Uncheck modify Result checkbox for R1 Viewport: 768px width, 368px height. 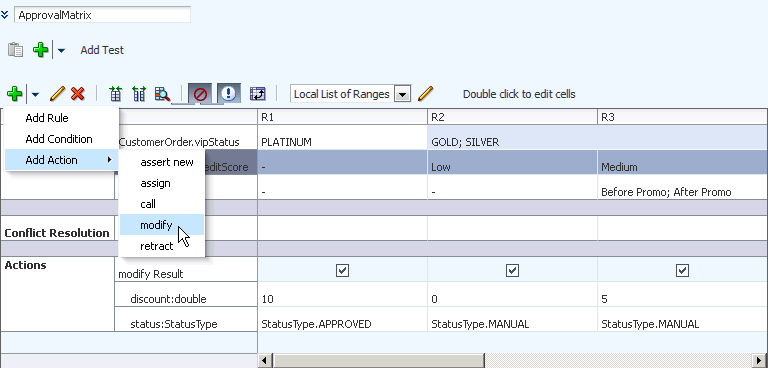click(x=342, y=270)
